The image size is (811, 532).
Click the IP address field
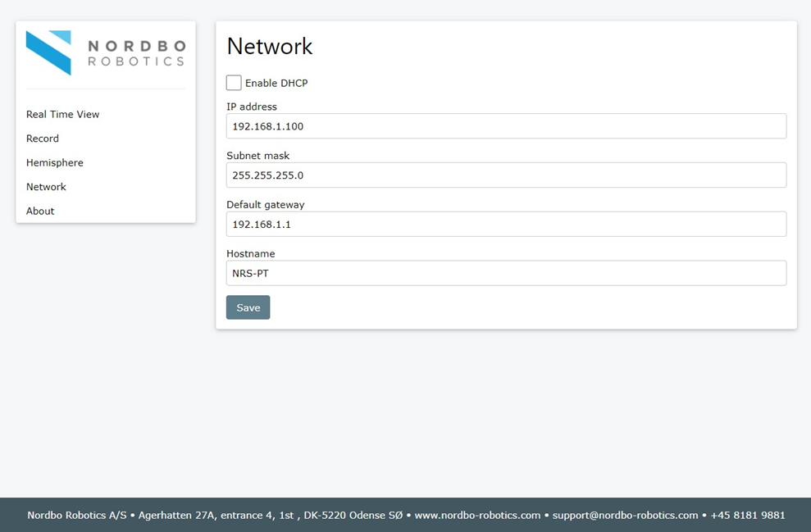(506, 126)
